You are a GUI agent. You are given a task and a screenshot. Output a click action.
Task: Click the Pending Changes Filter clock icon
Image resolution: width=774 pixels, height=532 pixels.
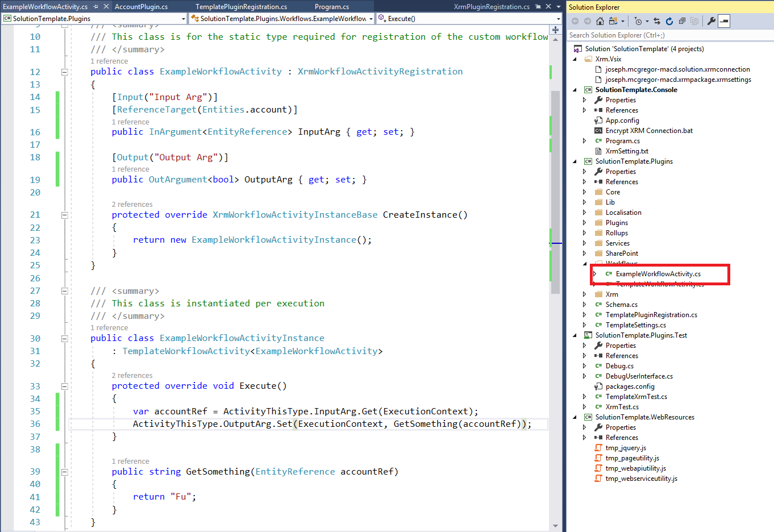tap(638, 21)
